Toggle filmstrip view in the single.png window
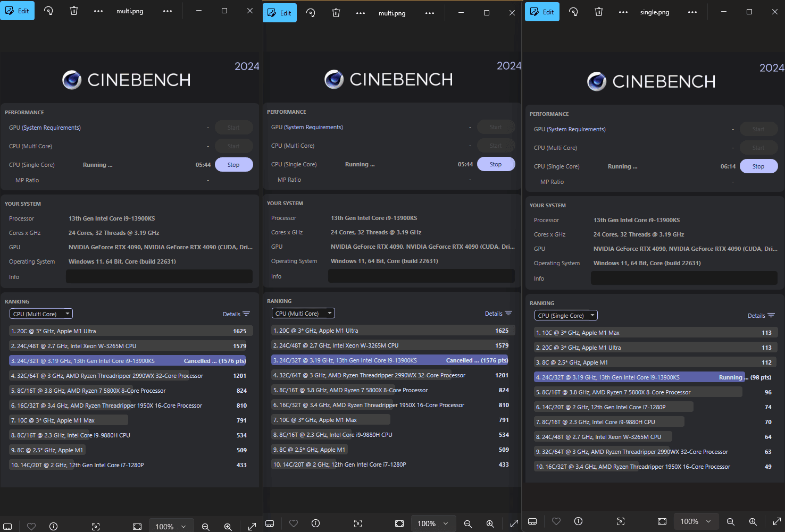The image size is (785, 532). tap(532, 521)
